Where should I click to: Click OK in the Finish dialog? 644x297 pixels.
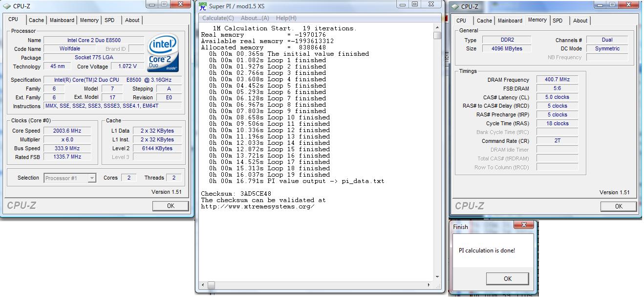[x=508, y=278]
